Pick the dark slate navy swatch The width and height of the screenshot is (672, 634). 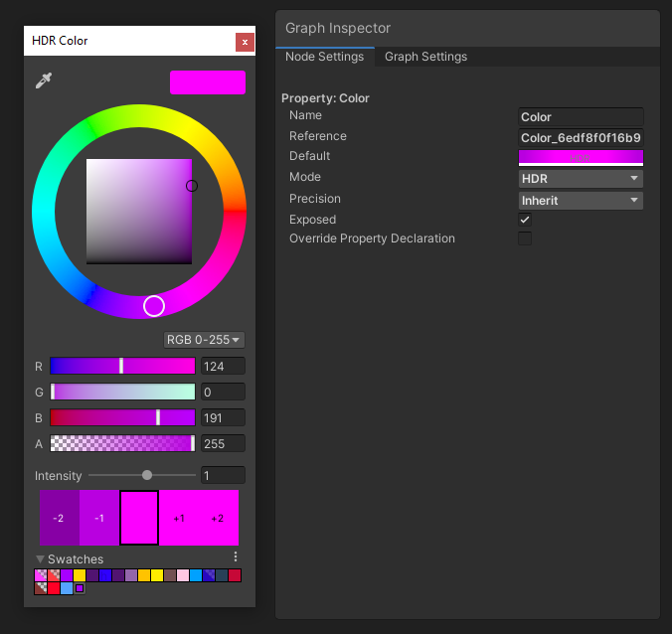point(222,575)
